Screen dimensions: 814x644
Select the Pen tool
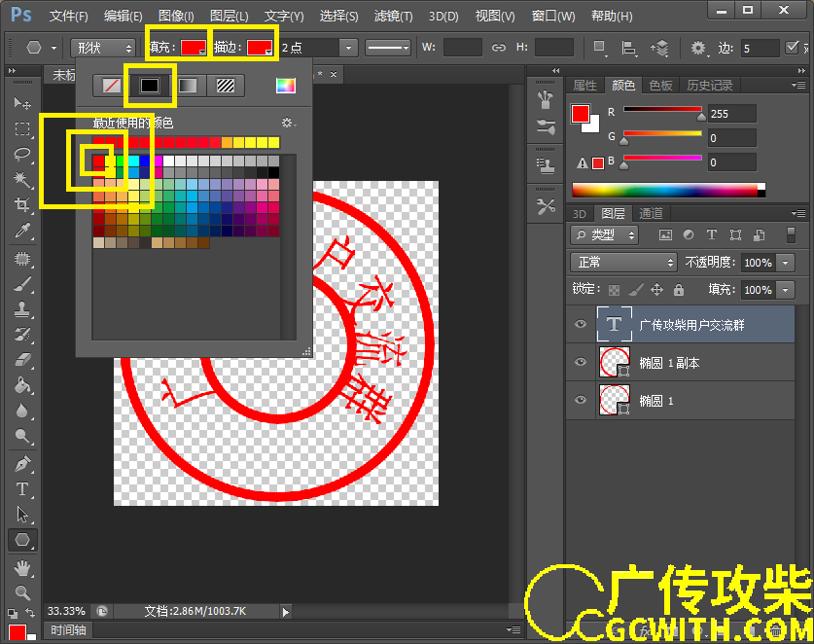tap(22, 464)
